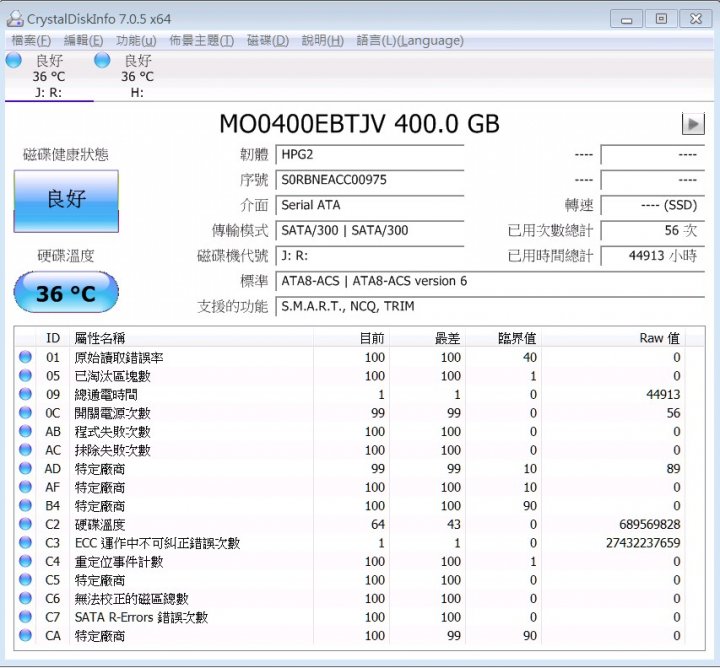Click the S.M.A.R.T., NCQ, TRIM features field

pos(490,306)
